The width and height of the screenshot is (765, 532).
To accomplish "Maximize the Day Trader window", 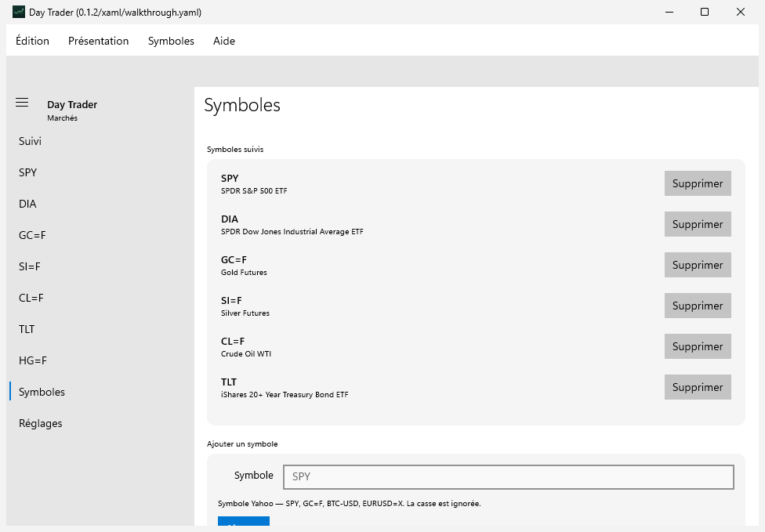I will point(705,12).
